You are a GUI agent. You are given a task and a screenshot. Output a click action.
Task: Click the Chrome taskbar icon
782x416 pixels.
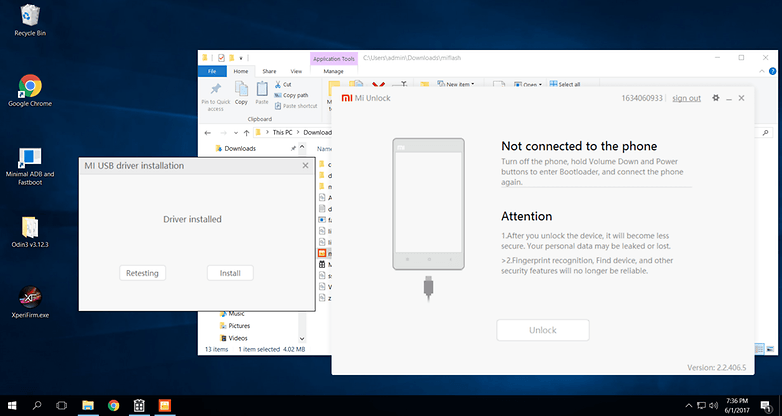pos(114,406)
